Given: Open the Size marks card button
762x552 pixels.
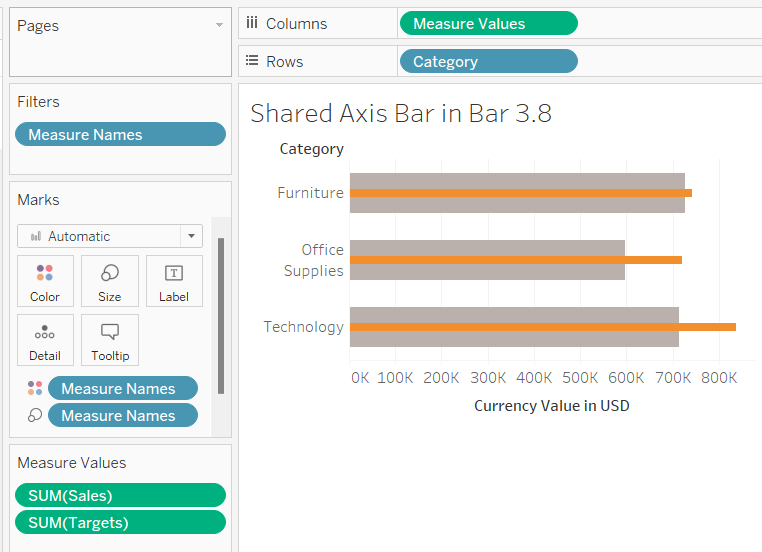Looking at the screenshot, I should (x=110, y=281).
